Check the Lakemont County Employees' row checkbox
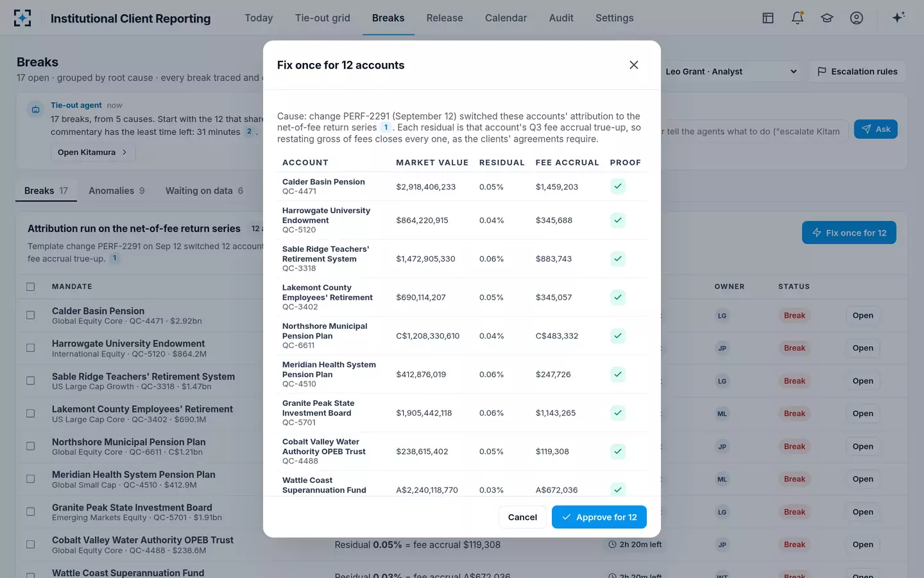 click(31, 414)
